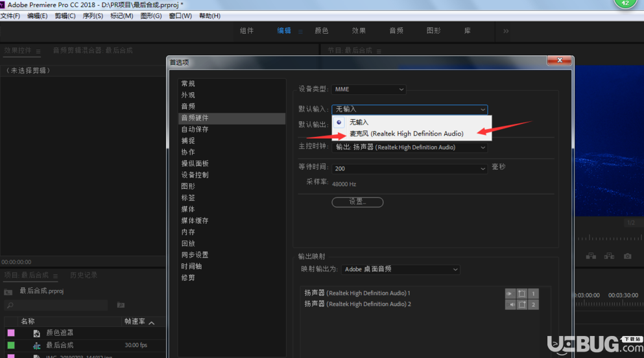Click the speaker volume icon for channel 2

pos(510,305)
